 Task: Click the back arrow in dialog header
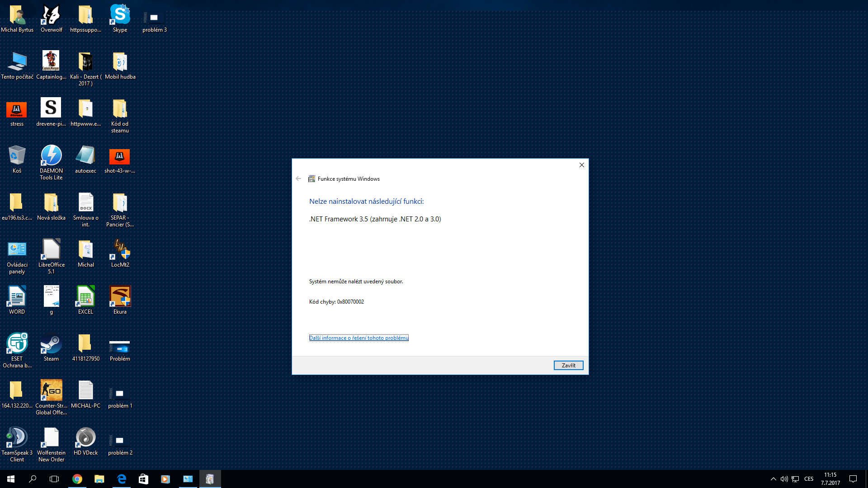pos(298,178)
